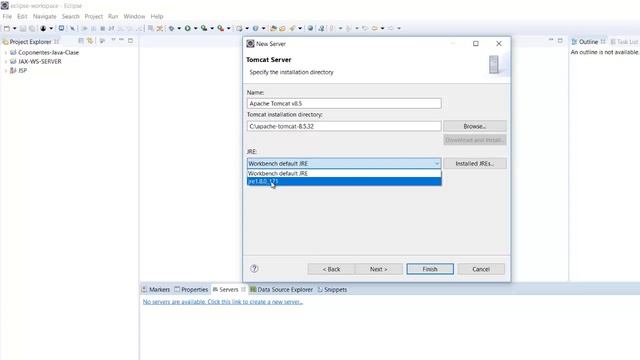Click the Debug (bug) toolbar icon
The height and width of the screenshot is (360, 640).
pos(171,28)
